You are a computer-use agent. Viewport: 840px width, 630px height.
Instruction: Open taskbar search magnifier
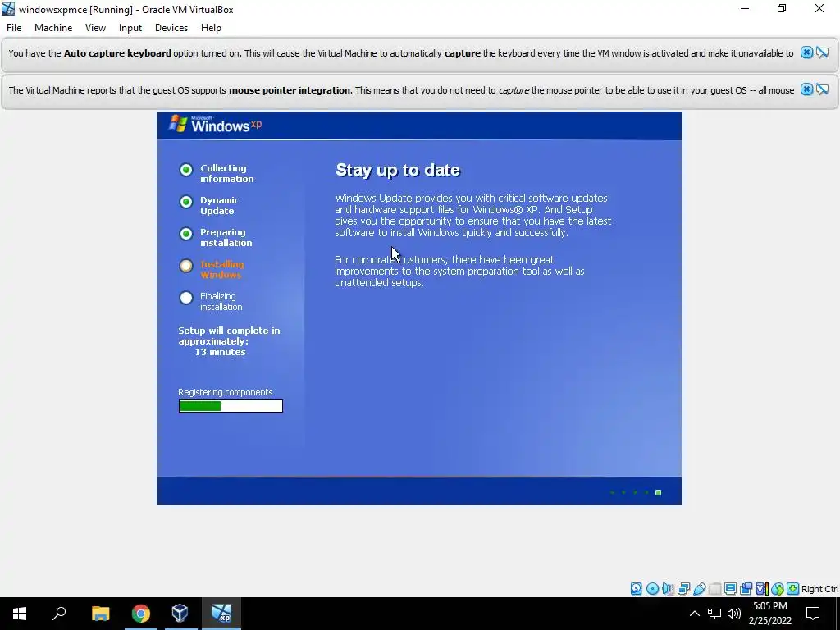[59, 614]
